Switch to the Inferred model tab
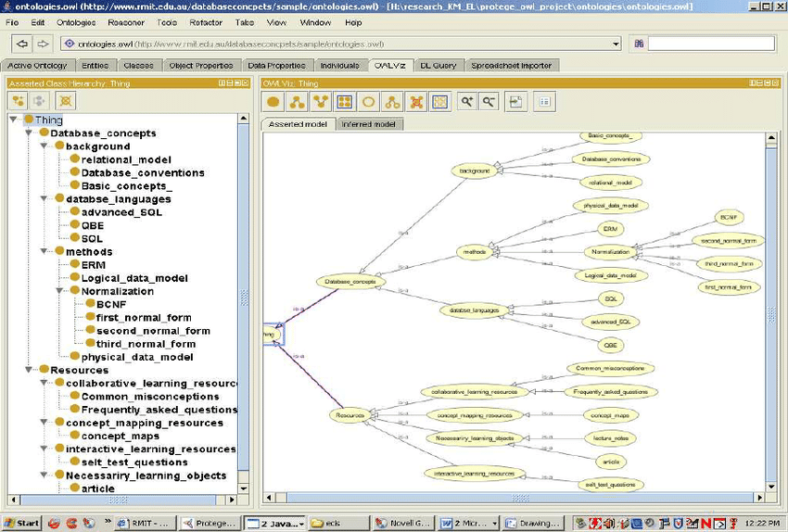The image size is (788, 532). coord(368,124)
